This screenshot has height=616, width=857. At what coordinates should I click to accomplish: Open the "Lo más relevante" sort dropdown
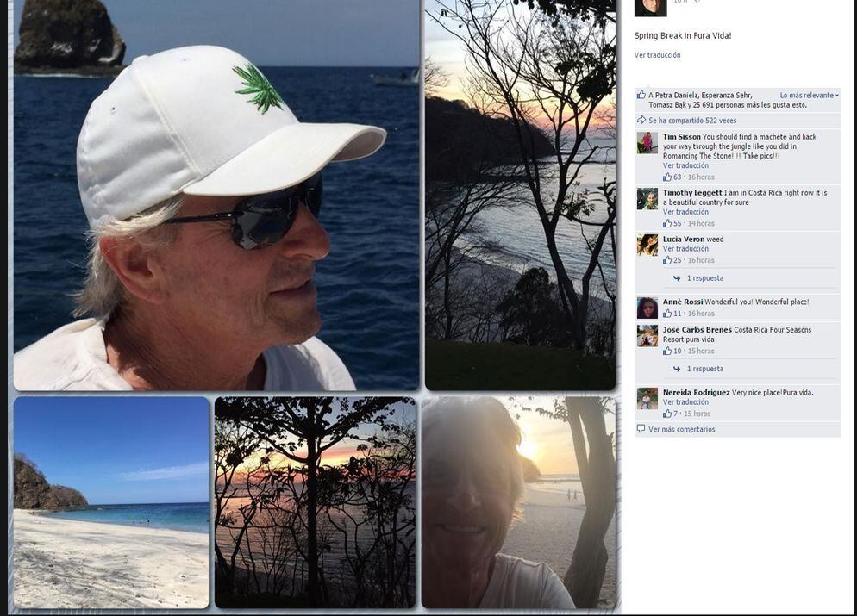point(809,96)
